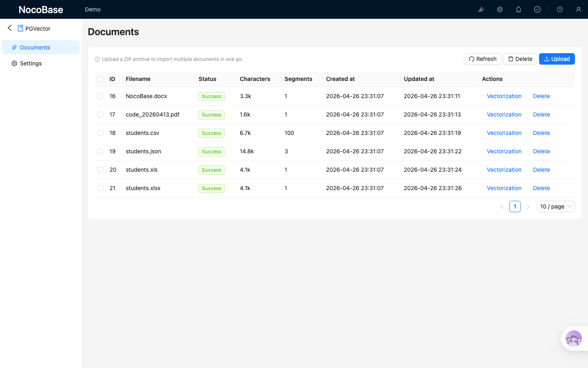Open Settings in the sidebar
Image resolution: width=588 pixels, height=368 pixels.
[31, 63]
